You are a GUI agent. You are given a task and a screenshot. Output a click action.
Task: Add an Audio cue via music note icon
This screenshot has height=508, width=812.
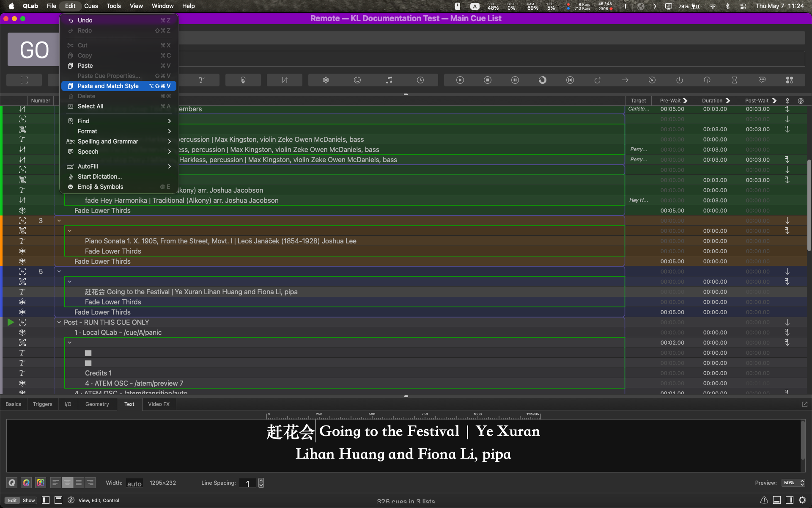(389, 80)
